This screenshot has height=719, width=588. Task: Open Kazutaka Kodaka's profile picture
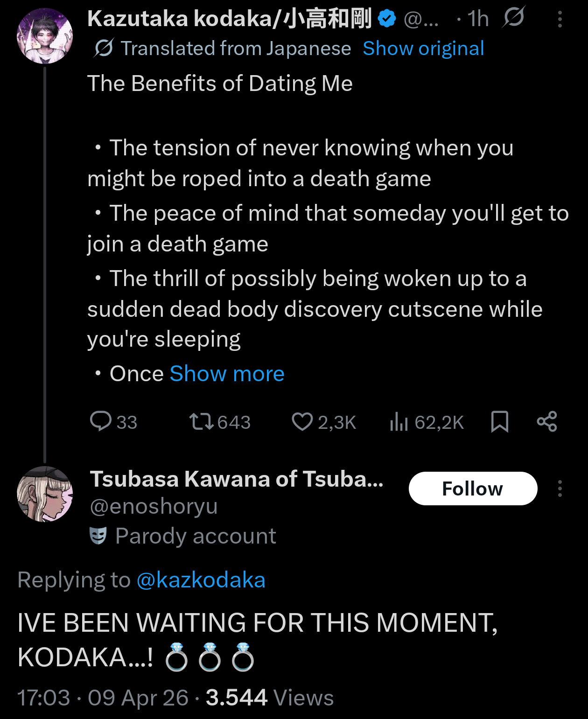pos(45,36)
